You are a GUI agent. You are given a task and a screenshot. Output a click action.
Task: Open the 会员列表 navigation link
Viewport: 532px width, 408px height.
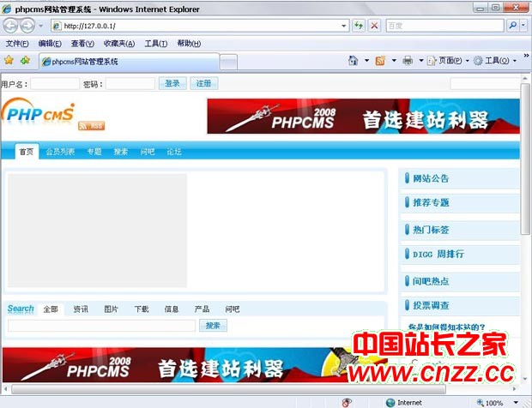pos(60,152)
